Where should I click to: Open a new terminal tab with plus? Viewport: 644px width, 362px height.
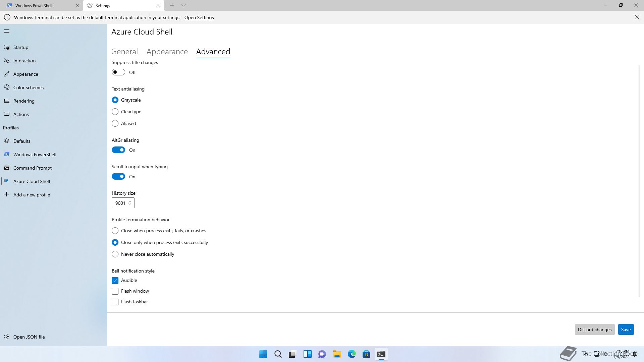click(172, 5)
